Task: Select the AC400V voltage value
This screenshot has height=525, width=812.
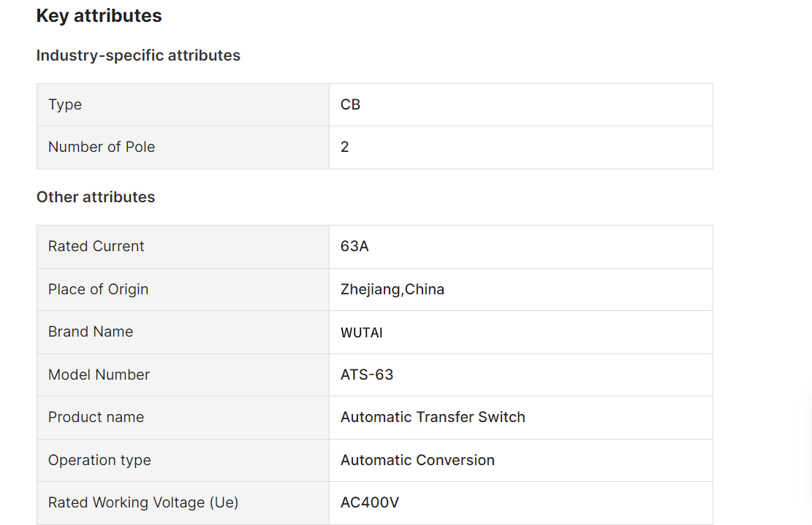Action: 370,502
